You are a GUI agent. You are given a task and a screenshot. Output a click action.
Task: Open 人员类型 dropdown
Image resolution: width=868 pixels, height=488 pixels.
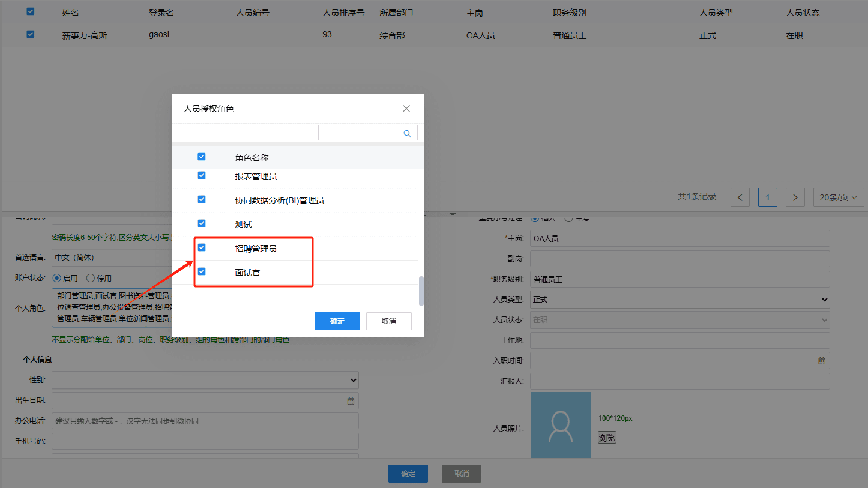(680, 299)
